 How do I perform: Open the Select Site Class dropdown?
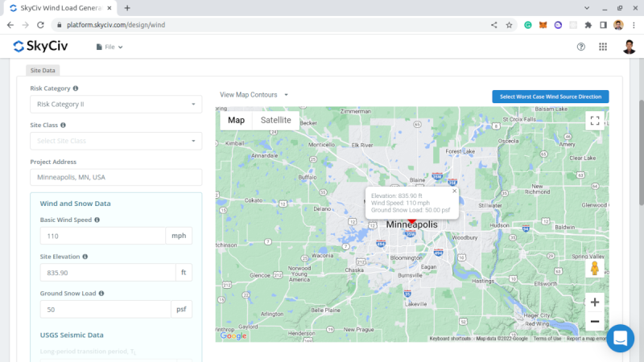click(116, 141)
